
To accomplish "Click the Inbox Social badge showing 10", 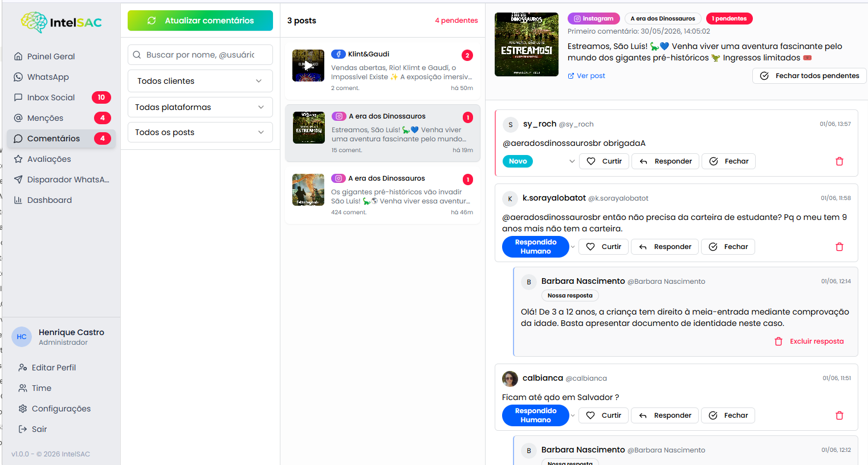I will click(x=101, y=97).
